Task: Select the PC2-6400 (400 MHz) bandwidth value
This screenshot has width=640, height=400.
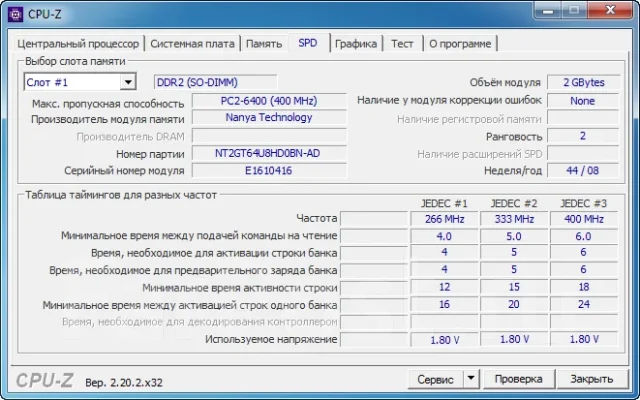Action: point(269,101)
